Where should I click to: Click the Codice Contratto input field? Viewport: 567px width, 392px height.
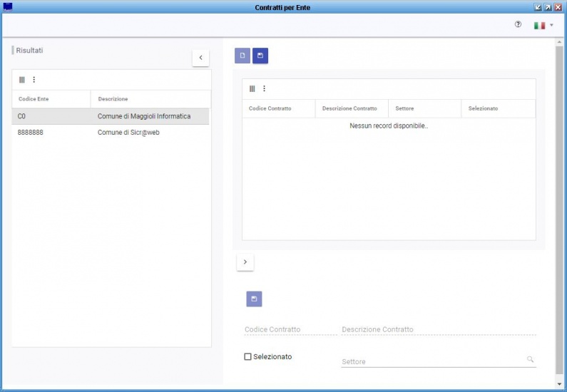290,329
